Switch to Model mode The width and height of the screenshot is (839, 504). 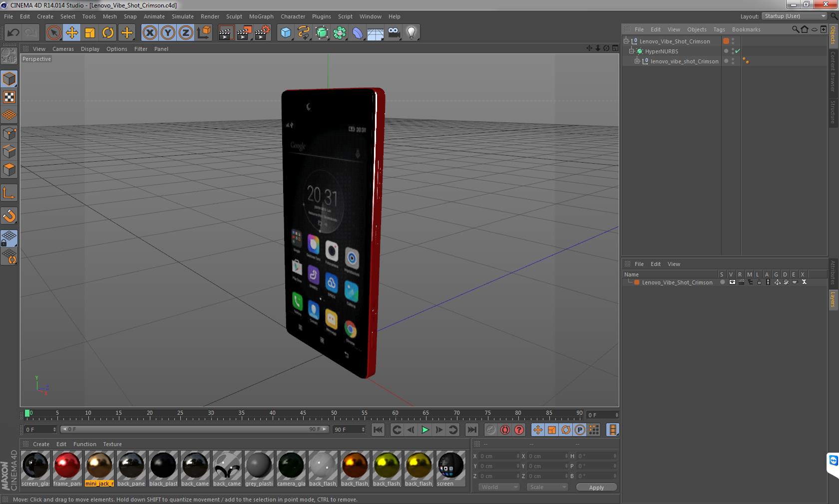pyautogui.click(x=9, y=79)
